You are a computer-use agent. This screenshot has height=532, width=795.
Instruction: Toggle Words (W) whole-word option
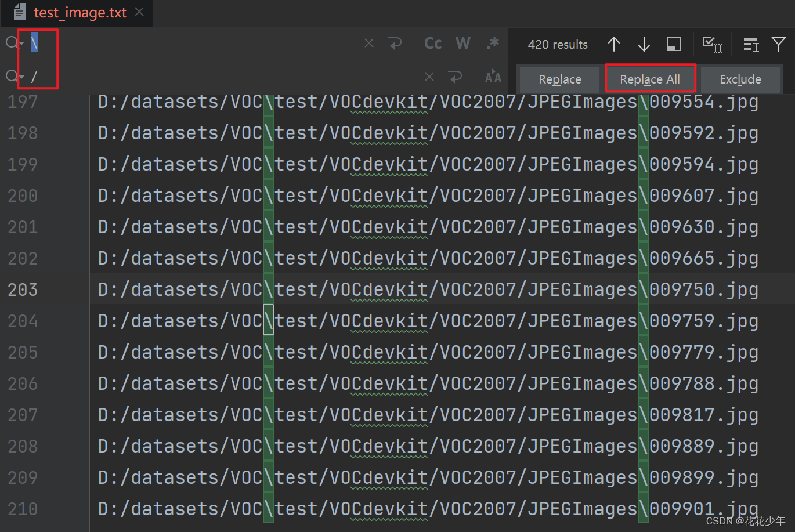click(463, 44)
